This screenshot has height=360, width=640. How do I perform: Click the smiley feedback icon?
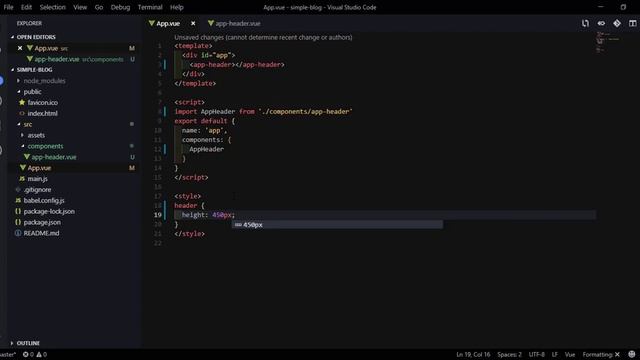[x=632, y=354]
